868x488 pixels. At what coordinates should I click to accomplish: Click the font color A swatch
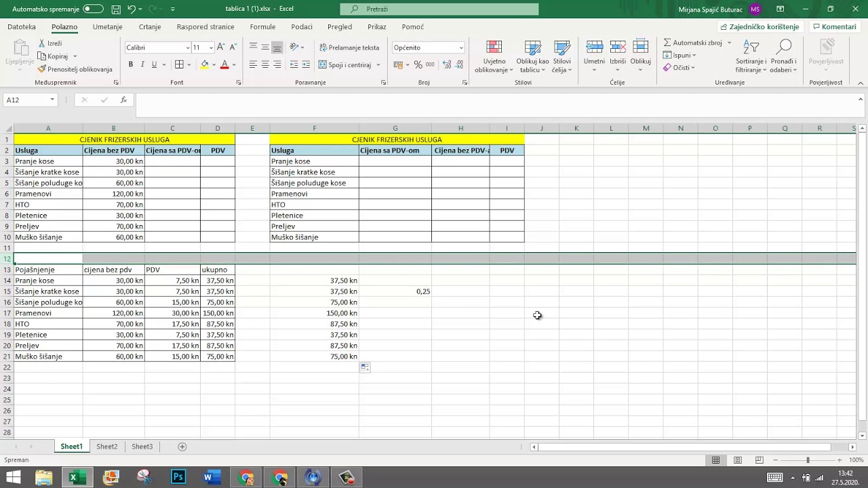224,64
